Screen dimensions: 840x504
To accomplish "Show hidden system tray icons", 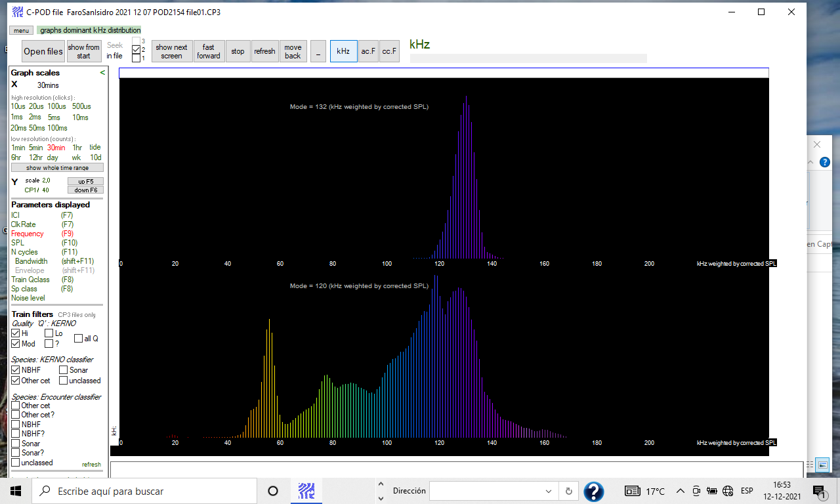I will point(681,491).
